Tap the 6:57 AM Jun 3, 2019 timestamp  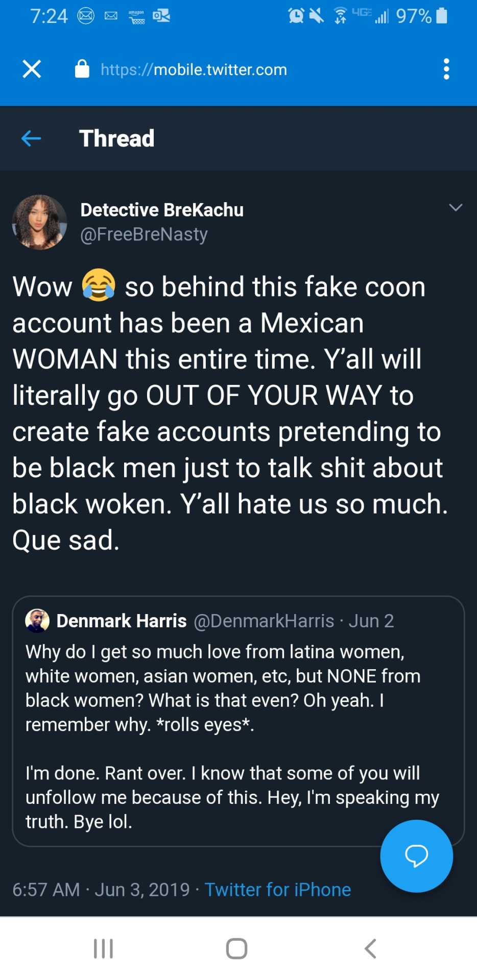101,890
